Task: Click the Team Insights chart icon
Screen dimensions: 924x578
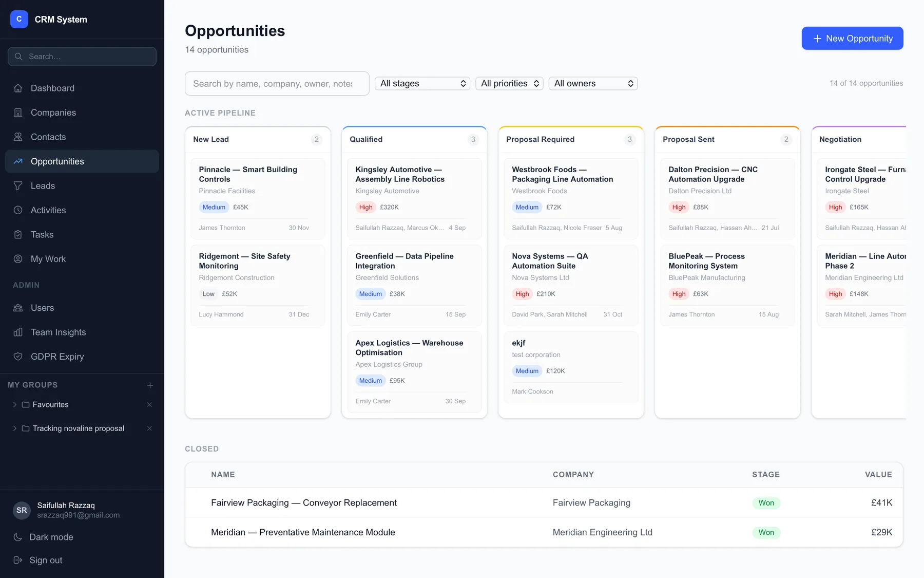Action: [18, 332]
